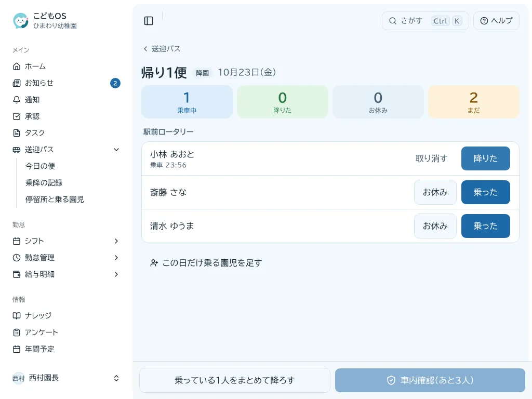
Task: Click the 送迎バス bus icon
Action: tap(17, 150)
